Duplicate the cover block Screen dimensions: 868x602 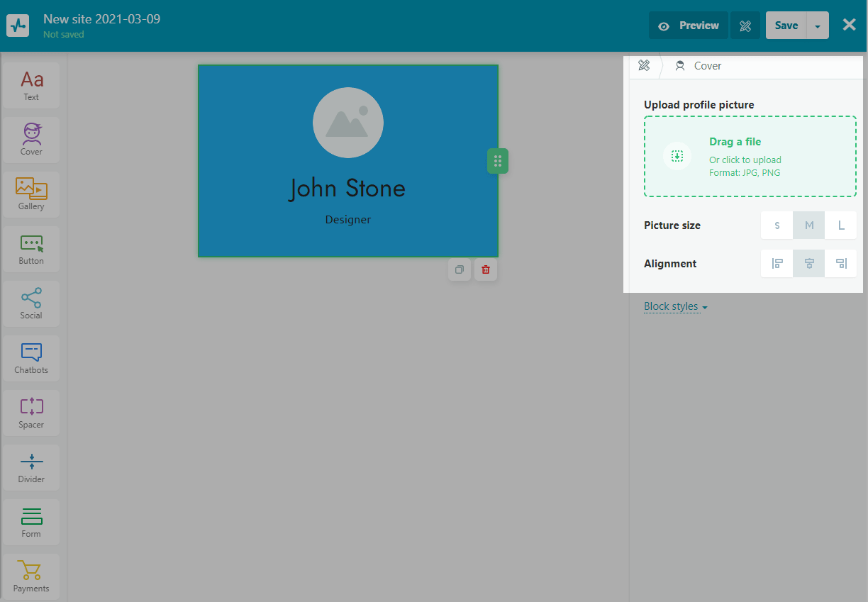coord(460,269)
